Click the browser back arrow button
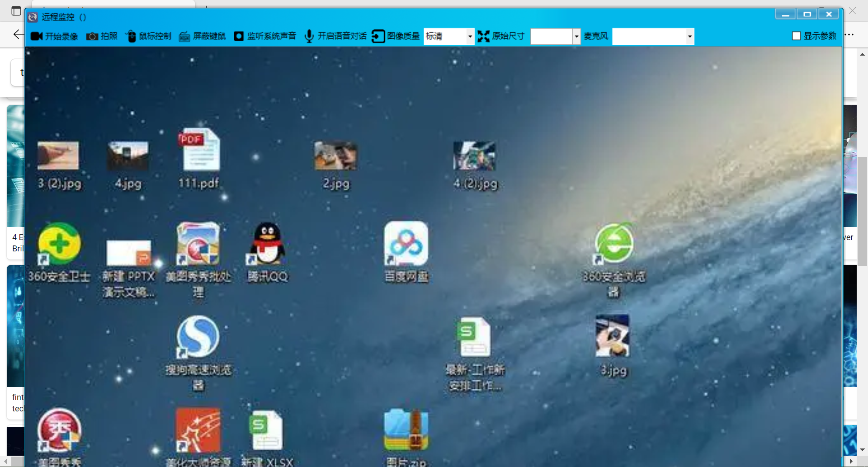Screen dimensions: 868x467 pos(18,34)
